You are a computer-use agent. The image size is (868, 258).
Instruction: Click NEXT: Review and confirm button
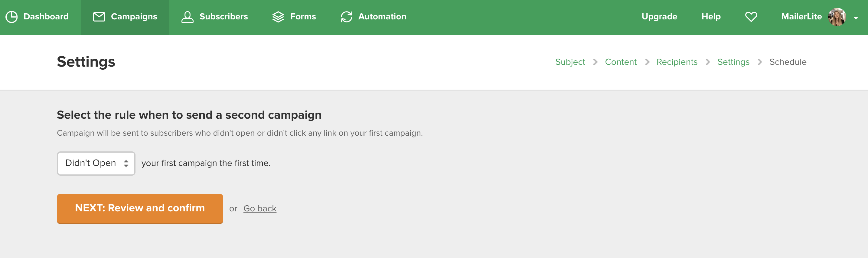point(140,208)
